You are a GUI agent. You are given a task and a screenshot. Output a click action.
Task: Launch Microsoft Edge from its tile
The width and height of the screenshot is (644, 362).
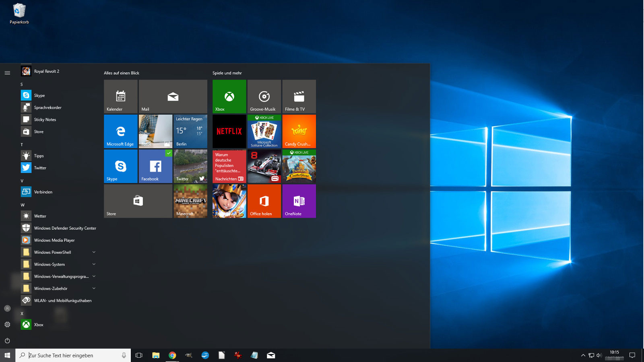(x=120, y=131)
